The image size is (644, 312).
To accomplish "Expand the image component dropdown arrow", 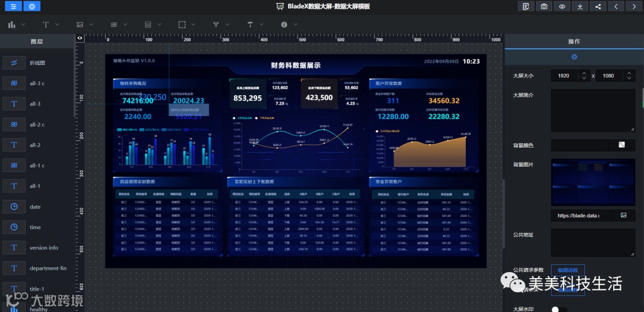I will pyautogui.click(x=91, y=24).
